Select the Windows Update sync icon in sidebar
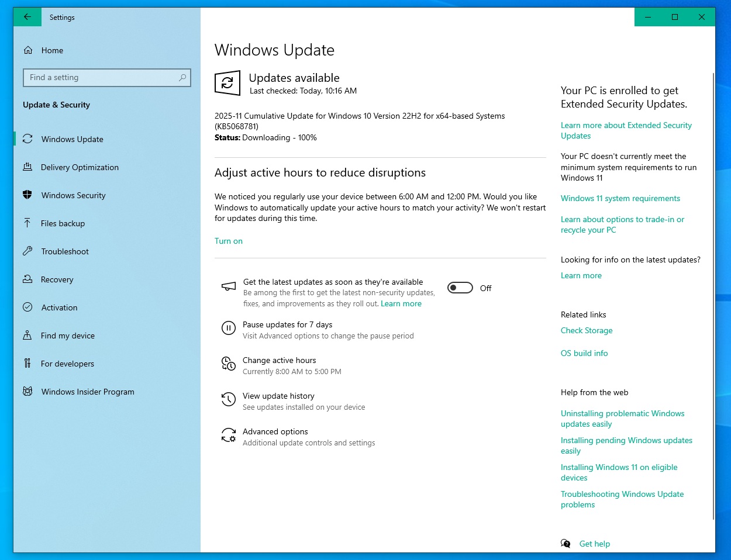 click(27, 139)
